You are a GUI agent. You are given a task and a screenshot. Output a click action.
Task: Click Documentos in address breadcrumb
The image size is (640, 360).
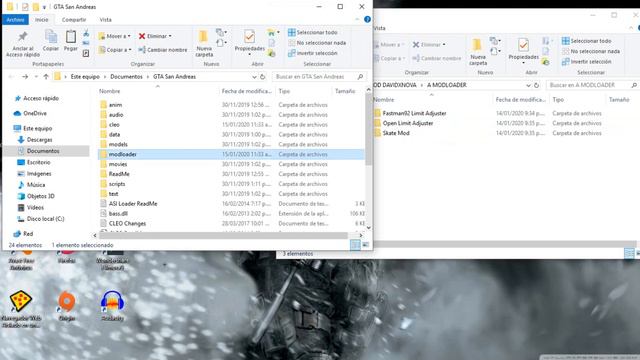click(127, 77)
